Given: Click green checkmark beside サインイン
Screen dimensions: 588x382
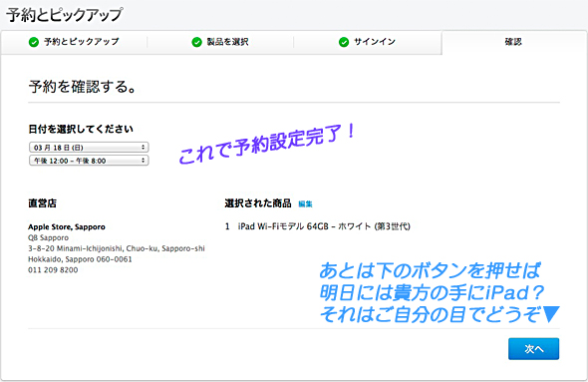Looking at the screenshot, I should tap(344, 42).
